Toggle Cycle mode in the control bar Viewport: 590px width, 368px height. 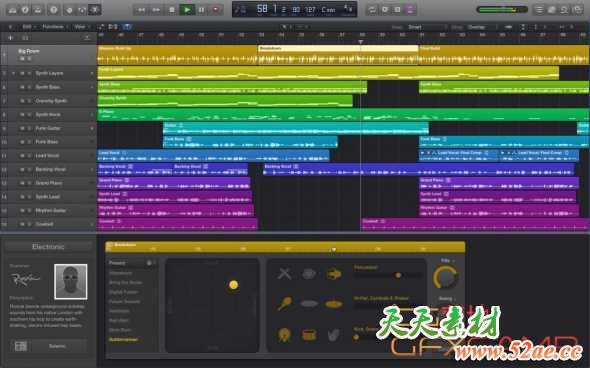point(372,10)
